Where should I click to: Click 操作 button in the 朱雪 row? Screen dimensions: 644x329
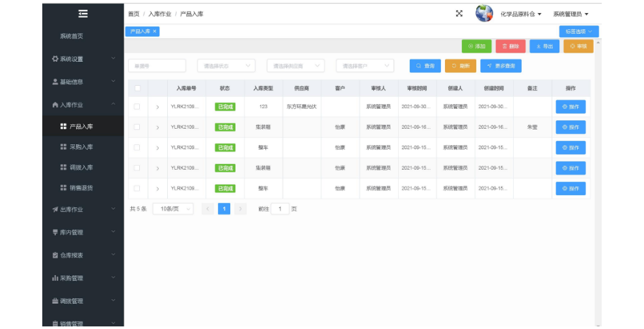click(x=570, y=127)
